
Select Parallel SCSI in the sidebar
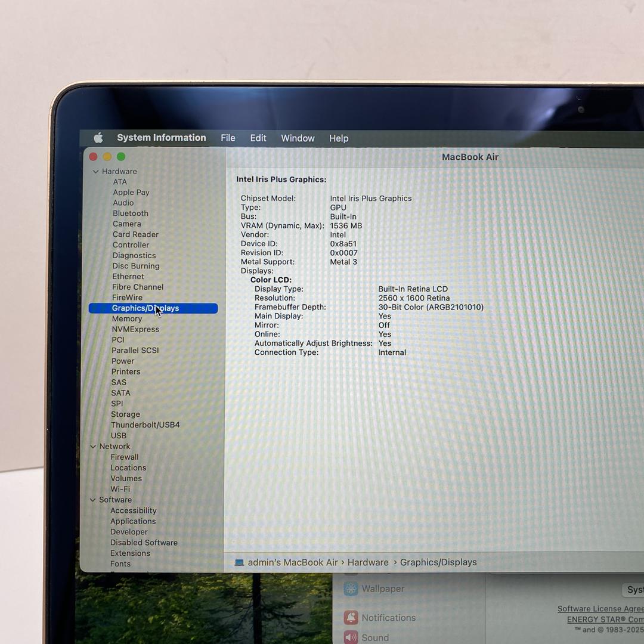click(135, 351)
